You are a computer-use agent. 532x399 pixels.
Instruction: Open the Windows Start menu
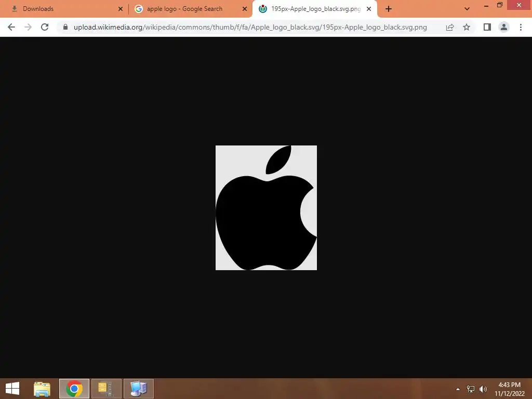12,389
